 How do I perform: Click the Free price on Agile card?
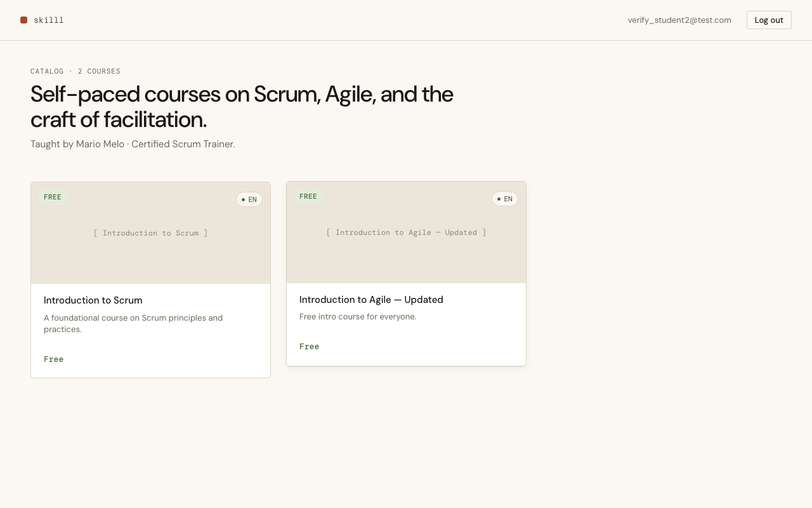[310, 347]
